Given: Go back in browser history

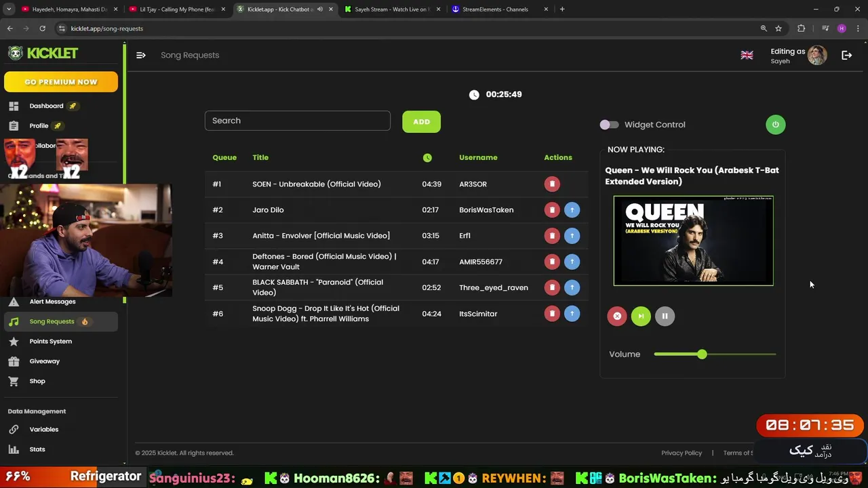Looking at the screenshot, I should click(x=9, y=28).
